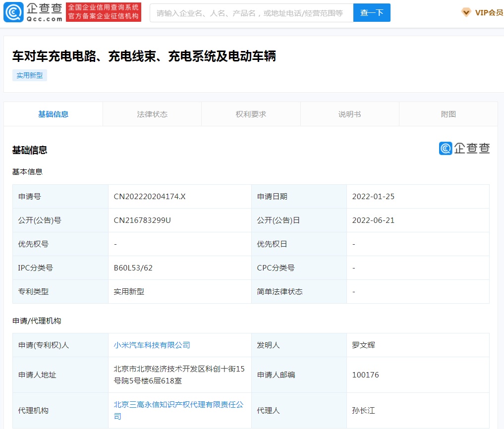Go to the 说明书 tab
Image resolution: width=504 pixels, height=429 pixels.
click(349, 114)
